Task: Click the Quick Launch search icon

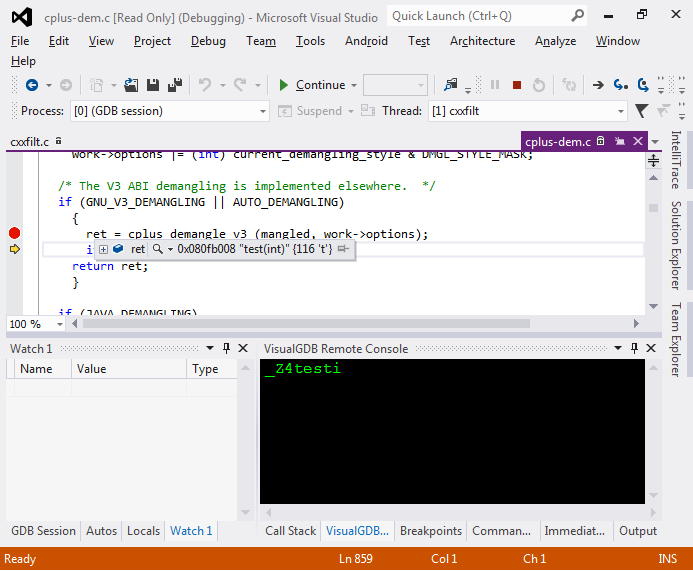Action: (x=578, y=16)
